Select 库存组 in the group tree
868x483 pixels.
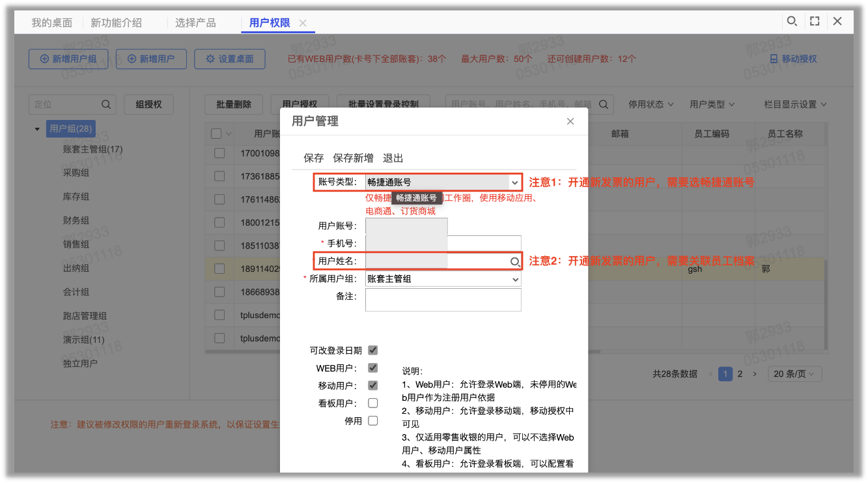(x=76, y=197)
